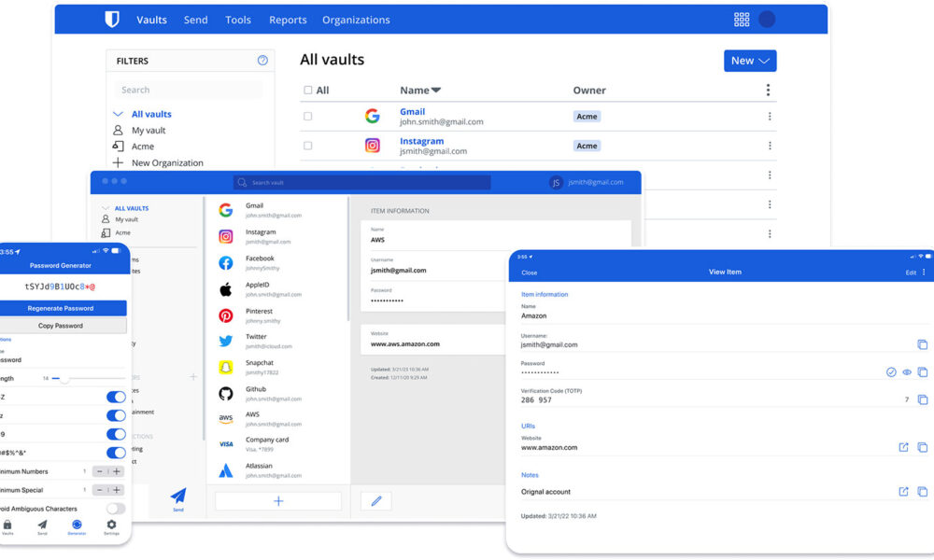Launch www.amazon.com website icon in tablet view
Viewport: 934px width, 560px height.
[x=903, y=447]
